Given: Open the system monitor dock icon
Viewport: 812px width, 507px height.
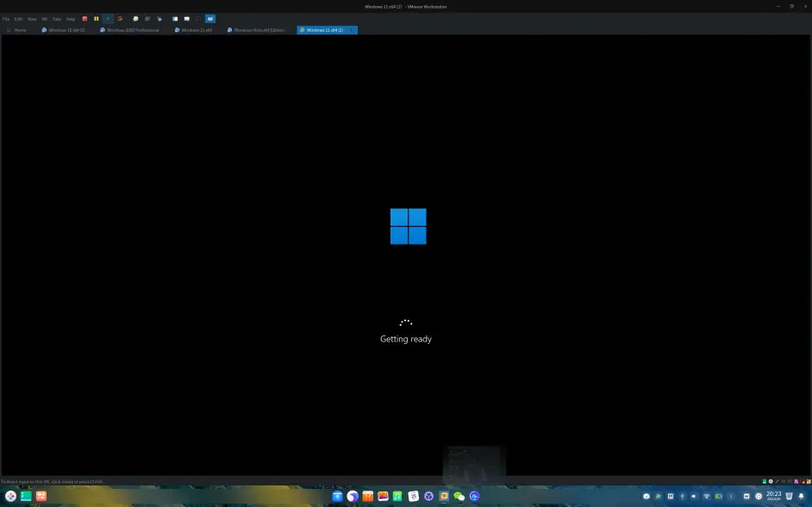Looking at the screenshot, I should tap(474, 497).
